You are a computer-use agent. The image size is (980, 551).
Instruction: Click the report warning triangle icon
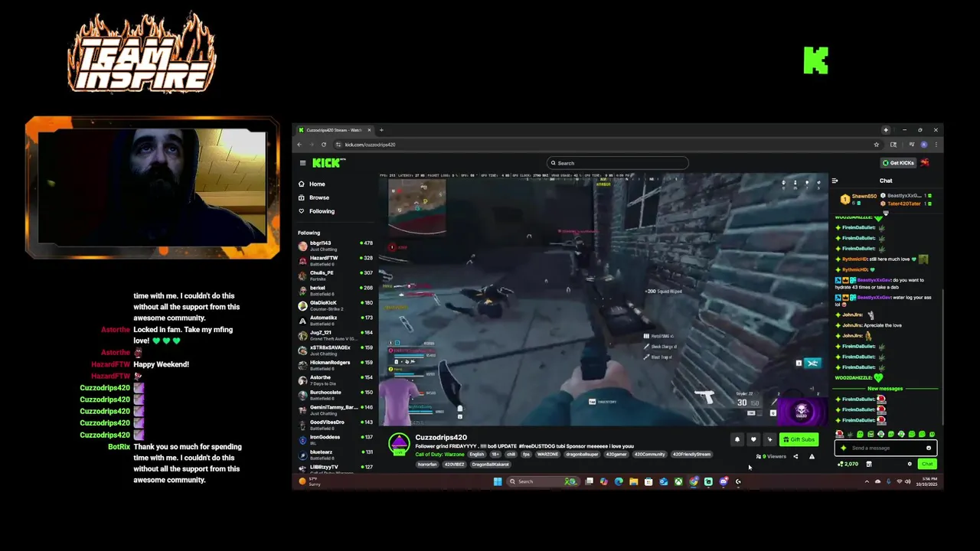point(812,457)
